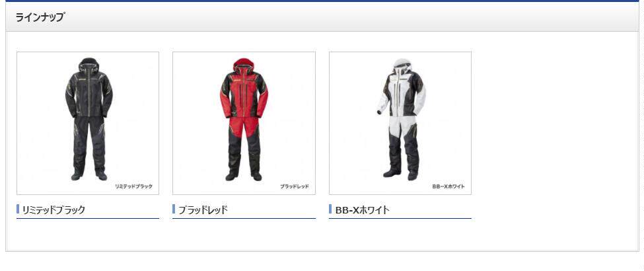Open the BB-Xホワイト suit product image
Image resolution: width=644 pixels, height=271 pixels.
tap(400, 123)
